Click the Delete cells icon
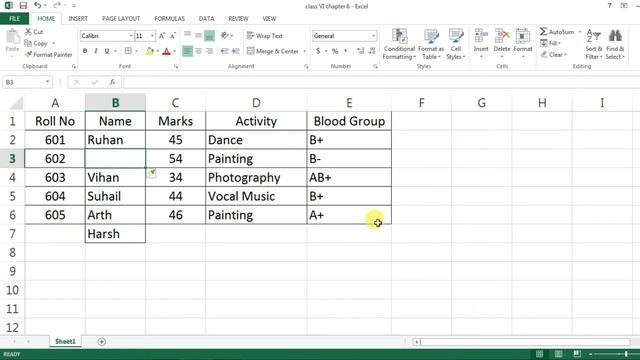 click(x=502, y=36)
